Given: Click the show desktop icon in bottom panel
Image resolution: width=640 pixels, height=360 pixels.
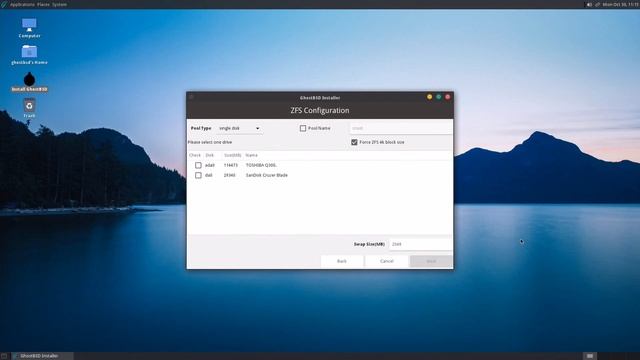Looking at the screenshot, I should (x=4, y=356).
